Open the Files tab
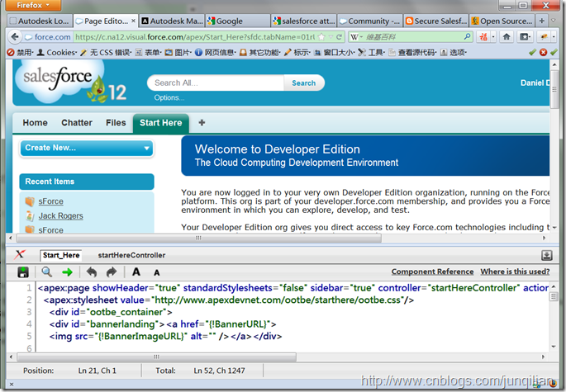The height and width of the screenshot is (392, 566). [116, 123]
